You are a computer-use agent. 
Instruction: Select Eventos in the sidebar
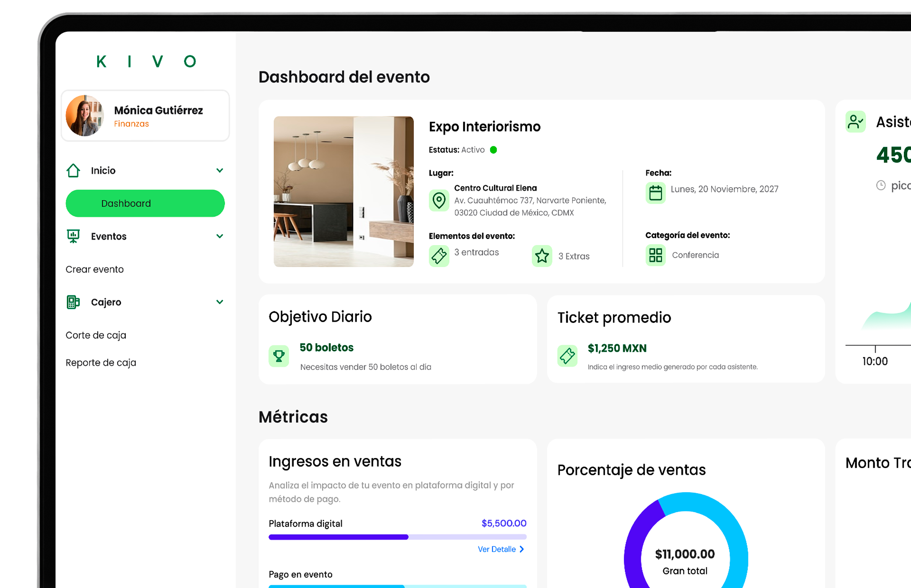pos(109,236)
